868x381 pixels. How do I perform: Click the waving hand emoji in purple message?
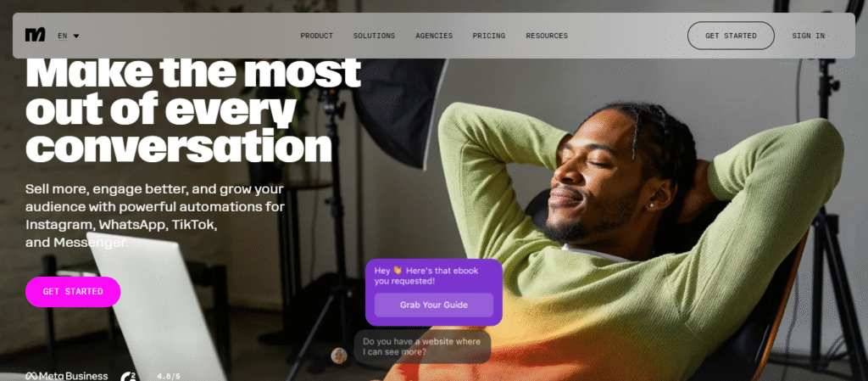398,271
